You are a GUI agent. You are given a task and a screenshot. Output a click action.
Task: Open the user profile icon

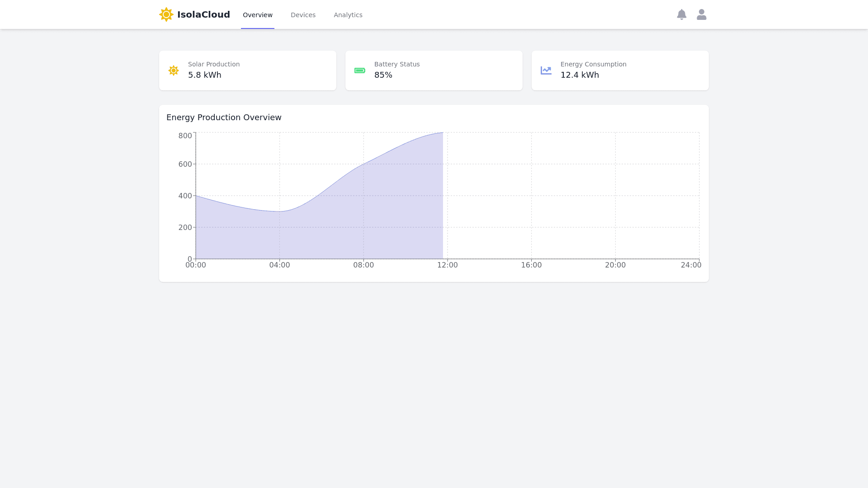pyautogui.click(x=701, y=14)
